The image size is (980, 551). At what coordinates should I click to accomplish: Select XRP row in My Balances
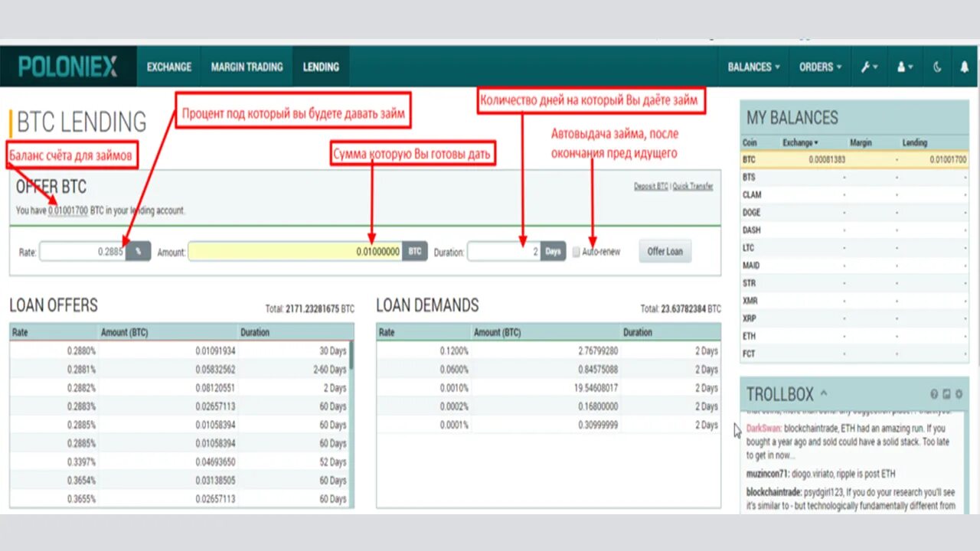tap(854, 318)
